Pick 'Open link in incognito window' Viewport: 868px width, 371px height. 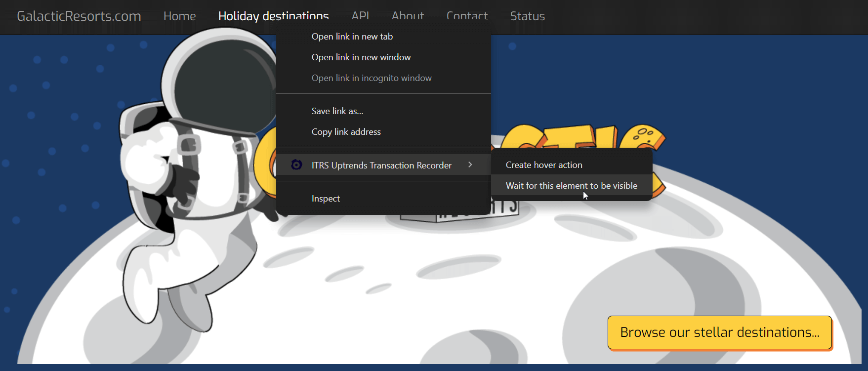click(x=371, y=78)
